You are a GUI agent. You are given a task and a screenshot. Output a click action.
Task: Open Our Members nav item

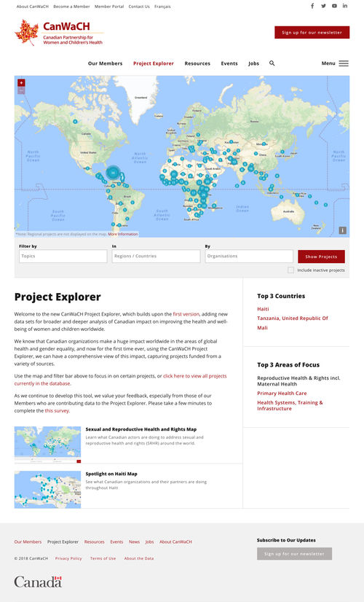click(x=105, y=63)
